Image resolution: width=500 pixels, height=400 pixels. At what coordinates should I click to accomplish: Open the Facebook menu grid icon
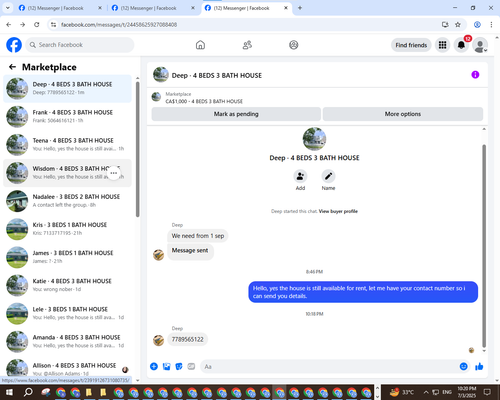point(442,45)
